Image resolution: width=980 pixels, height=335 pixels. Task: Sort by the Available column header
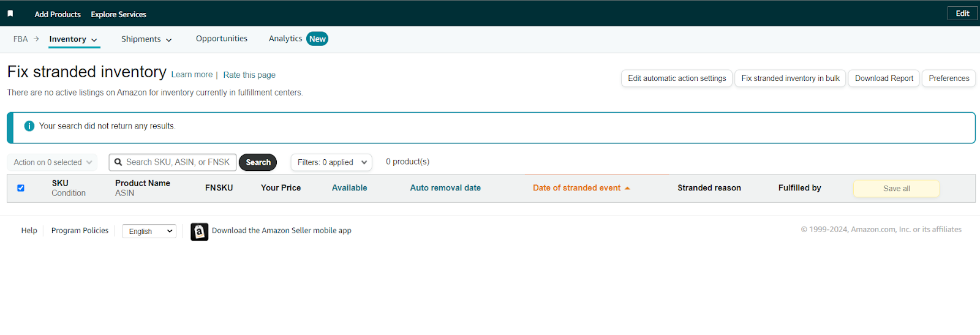pos(350,188)
